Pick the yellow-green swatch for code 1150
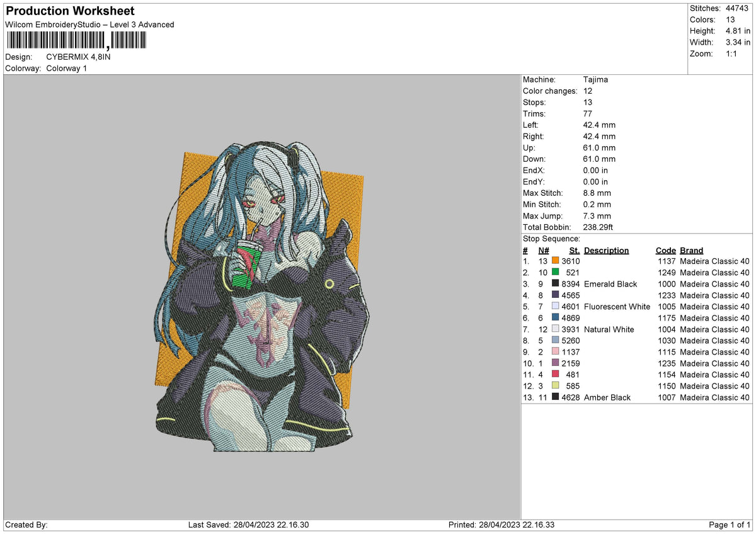 pos(555,385)
